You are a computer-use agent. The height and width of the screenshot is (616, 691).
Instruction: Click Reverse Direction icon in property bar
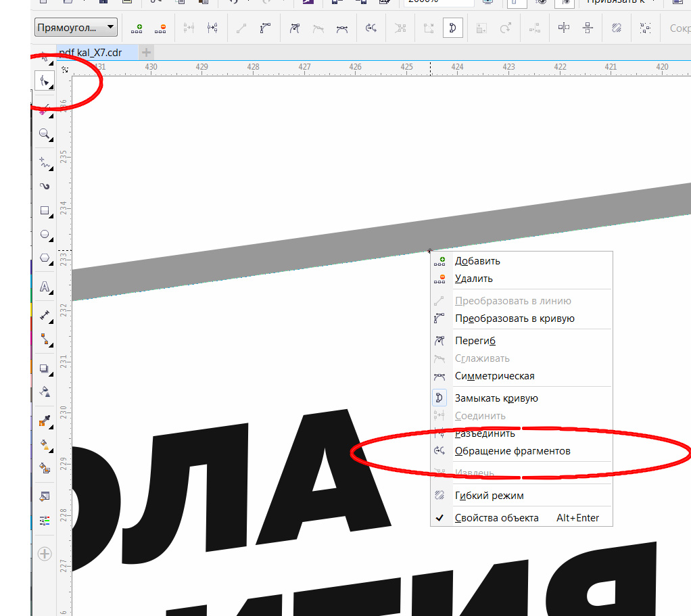point(371,28)
